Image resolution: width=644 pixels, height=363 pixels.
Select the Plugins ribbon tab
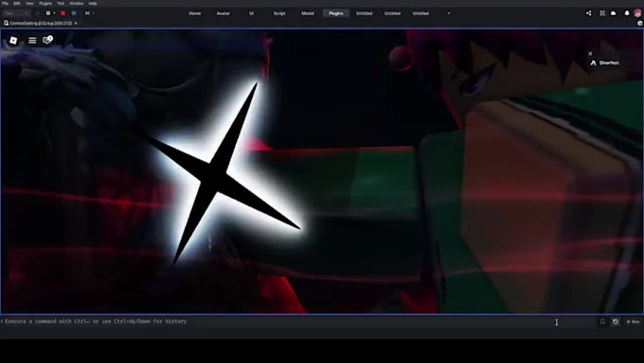pos(336,13)
